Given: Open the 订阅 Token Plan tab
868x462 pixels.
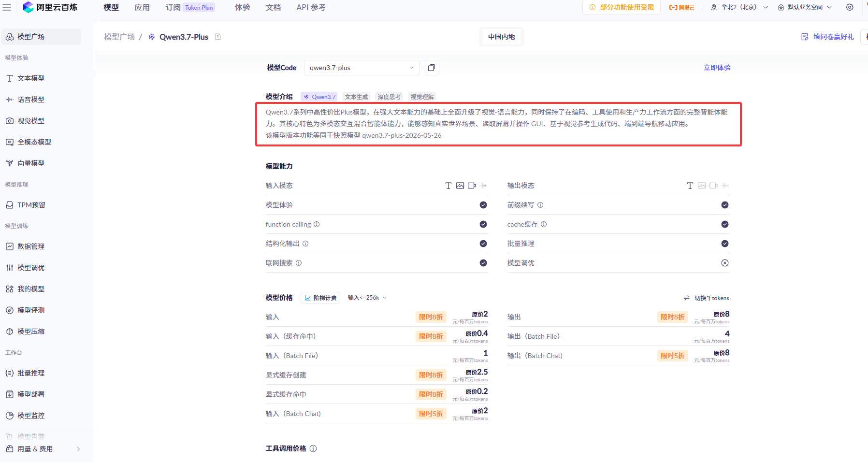Looking at the screenshot, I should pyautogui.click(x=190, y=7).
